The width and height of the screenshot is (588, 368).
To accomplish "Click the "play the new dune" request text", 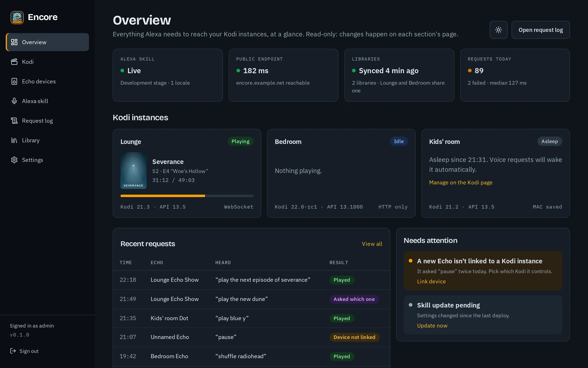I will coord(242,299).
